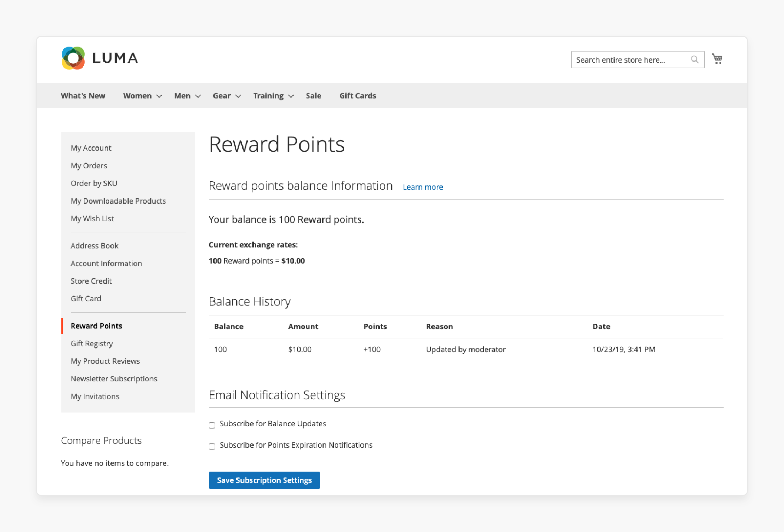Click the Training dropdown chevron
Viewport: 784px width, 532px height.
pos(291,96)
